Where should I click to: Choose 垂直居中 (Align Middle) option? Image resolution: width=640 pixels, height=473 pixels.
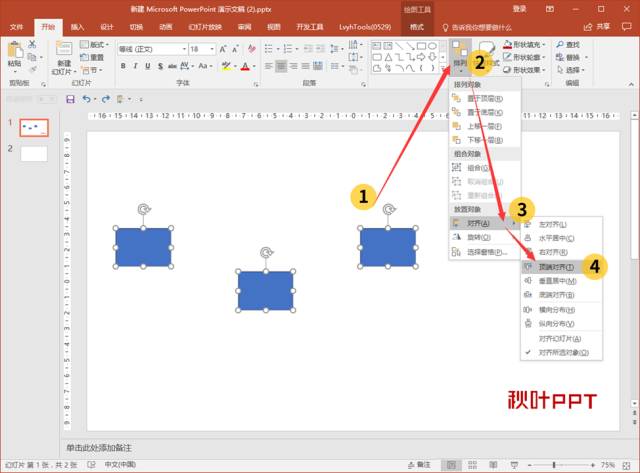[x=555, y=281]
